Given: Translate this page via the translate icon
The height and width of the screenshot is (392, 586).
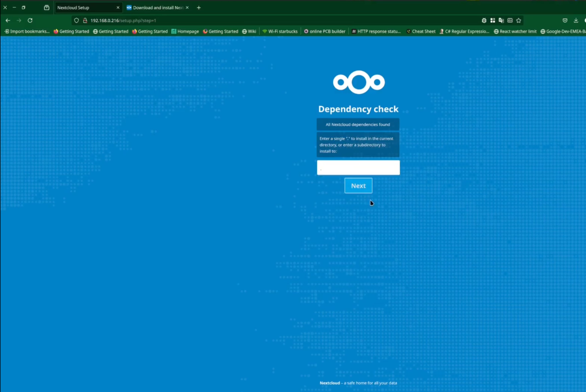Looking at the screenshot, I should point(501,20).
